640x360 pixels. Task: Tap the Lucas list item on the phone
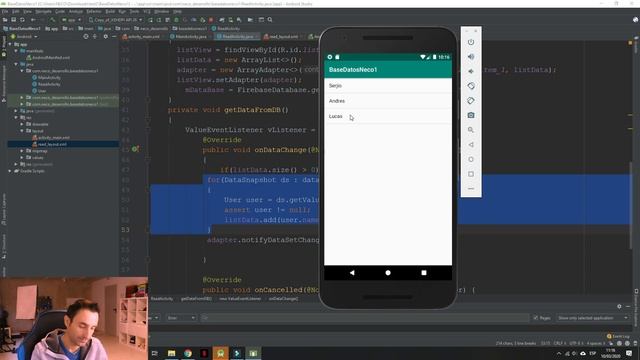[x=388, y=116]
